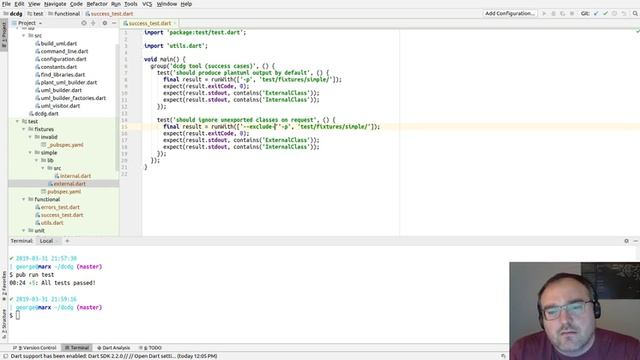Add a new terminal session with plus
Image resolution: width=640 pixels, height=360 pixels.
[x=67, y=241]
